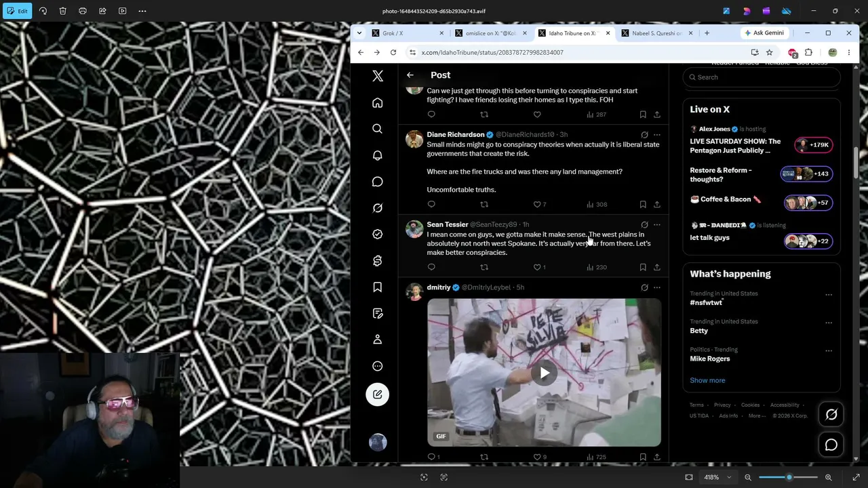Image resolution: width=868 pixels, height=488 pixels.
Task: Bookmark Diane Richardson's reply
Action: tap(643, 204)
